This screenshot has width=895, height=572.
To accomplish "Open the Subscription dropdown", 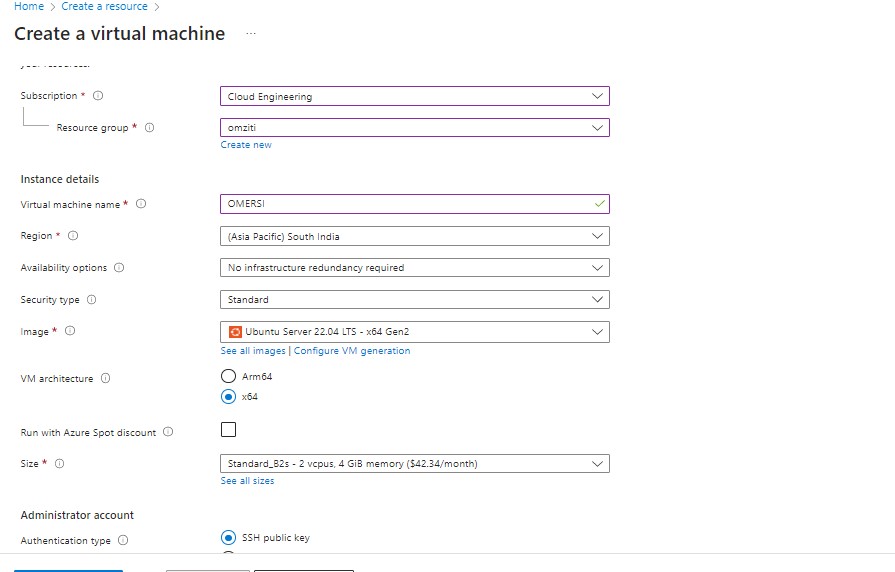I will pos(414,97).
